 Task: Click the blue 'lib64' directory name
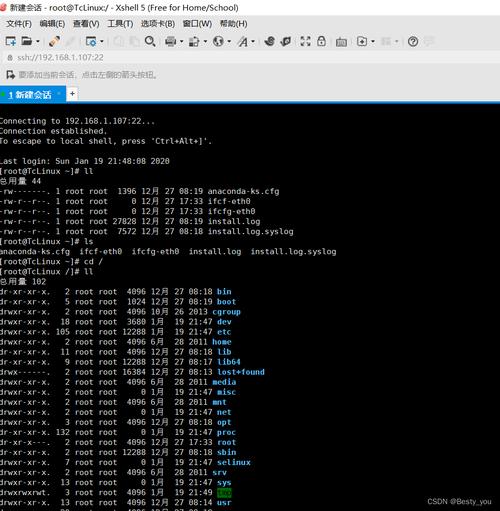click(x=229, y=362)
